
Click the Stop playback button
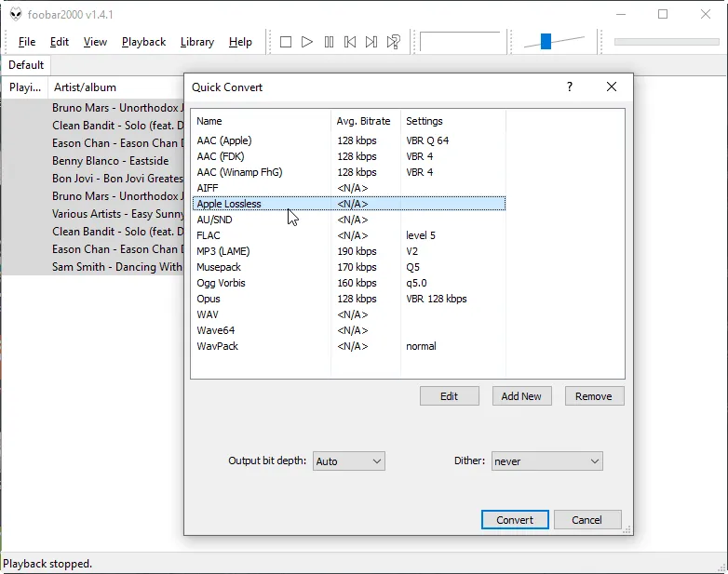point(286,42)
